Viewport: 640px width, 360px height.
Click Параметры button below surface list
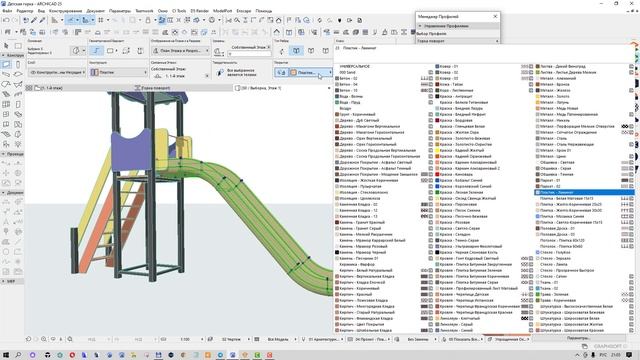coord(578,338)
